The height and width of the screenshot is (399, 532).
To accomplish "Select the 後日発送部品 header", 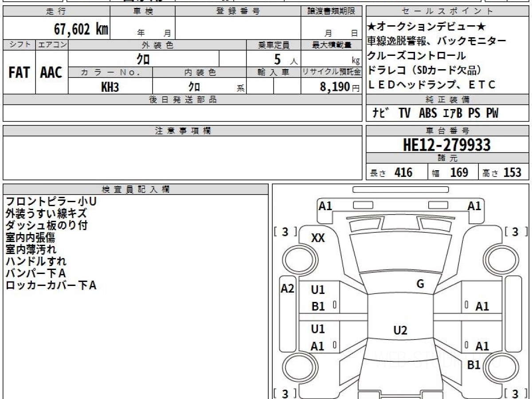I will click(x=183, y=100).
